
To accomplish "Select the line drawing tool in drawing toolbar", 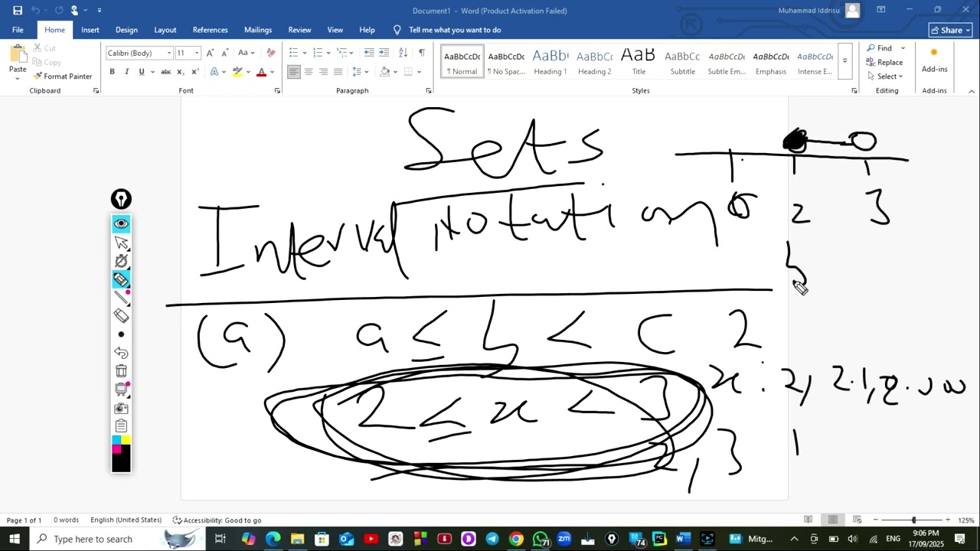I will point(121,297).
